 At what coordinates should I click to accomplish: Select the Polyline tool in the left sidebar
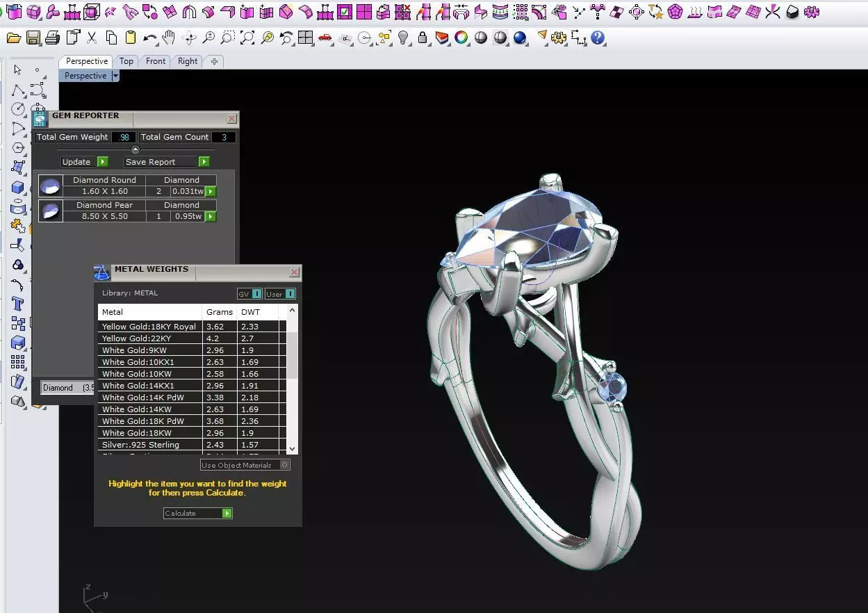[18, 90]
